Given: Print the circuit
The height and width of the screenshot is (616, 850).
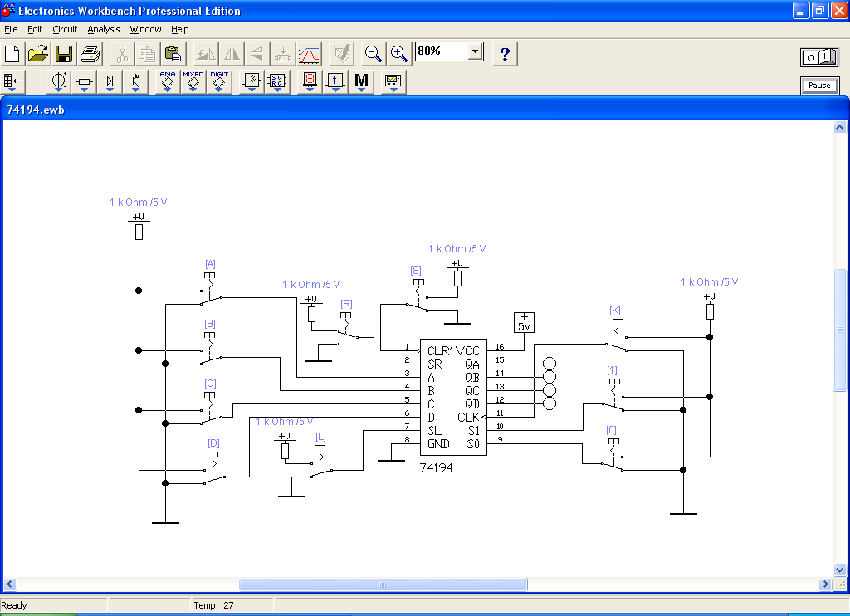Looking at the screenshot, I should tap(90, 54).
